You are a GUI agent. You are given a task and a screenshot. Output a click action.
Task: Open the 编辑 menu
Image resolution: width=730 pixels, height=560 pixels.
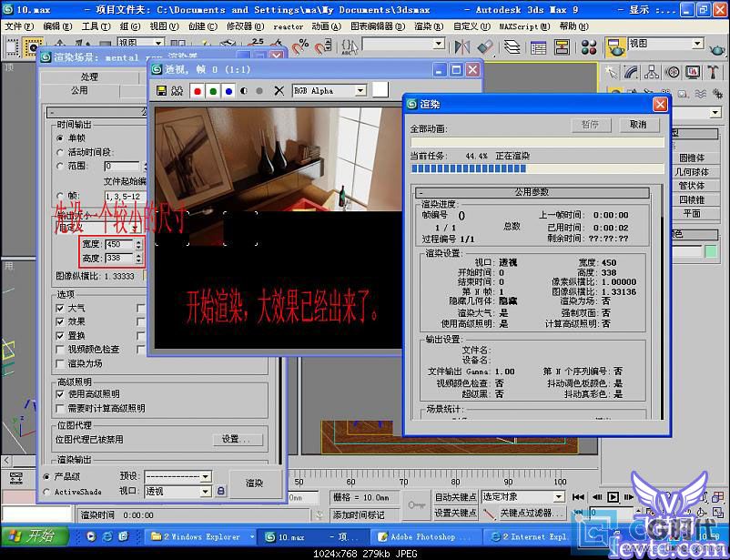pyautogui.click(x=57, y=26)
